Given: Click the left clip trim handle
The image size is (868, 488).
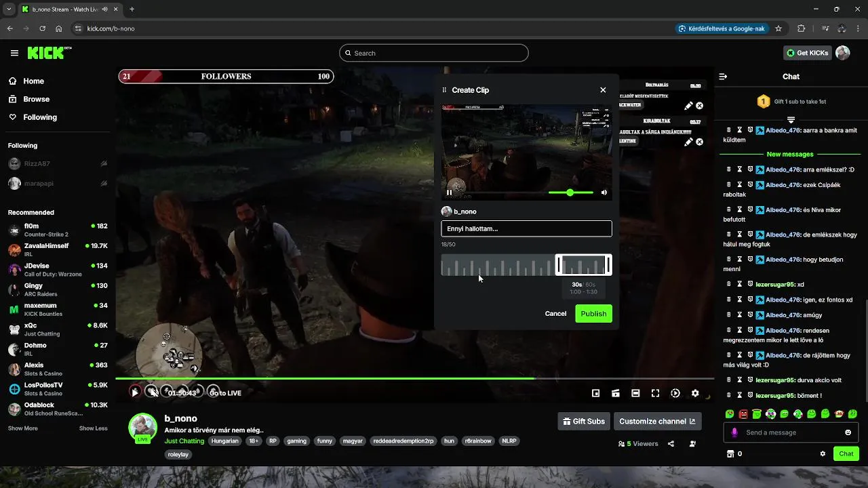Looking at the screenshot, I should click(558, 264).
